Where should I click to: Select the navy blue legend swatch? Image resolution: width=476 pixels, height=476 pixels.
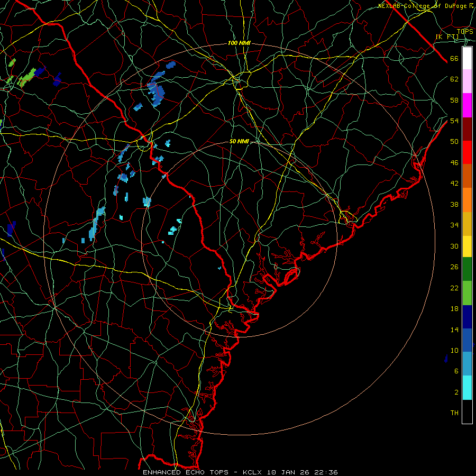(x=467, y=317)
